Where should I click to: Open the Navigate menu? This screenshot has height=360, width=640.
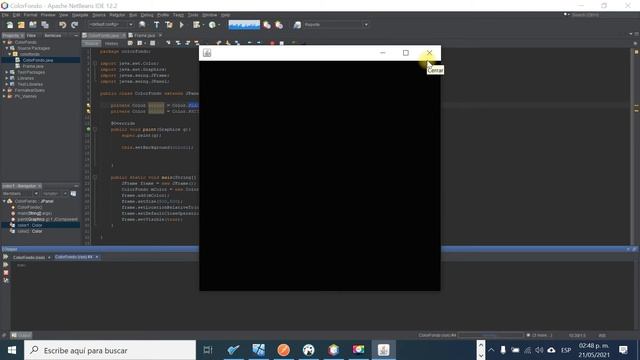tap(80, 15)
